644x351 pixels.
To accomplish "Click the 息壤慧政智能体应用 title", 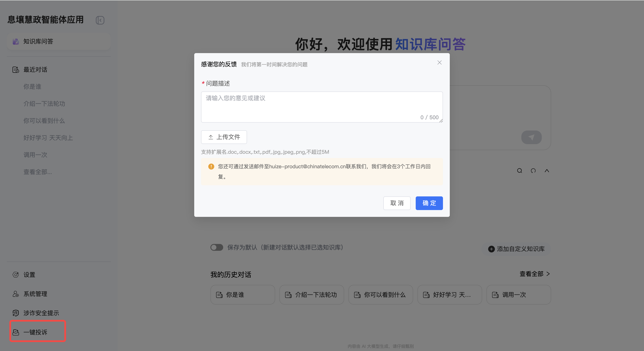I will coord(46,20).
